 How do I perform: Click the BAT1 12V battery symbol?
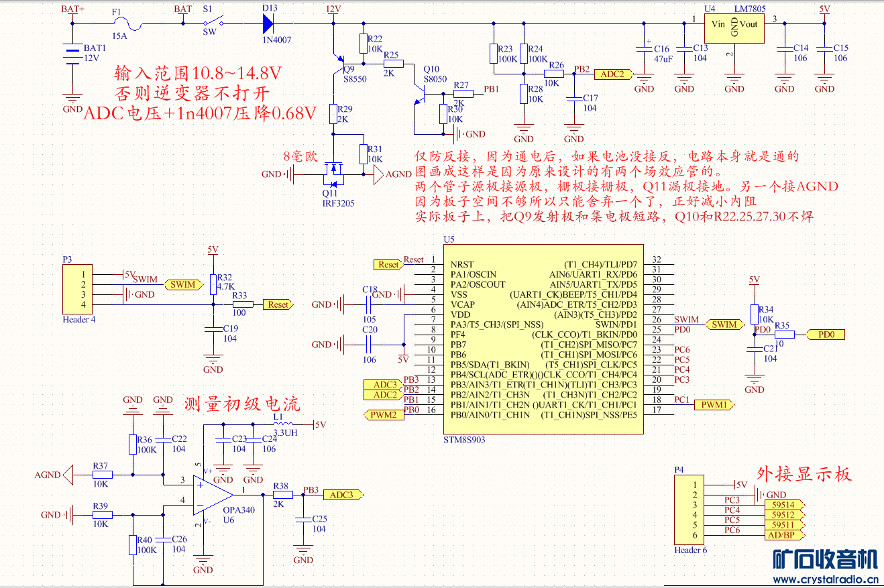(72, 55)
